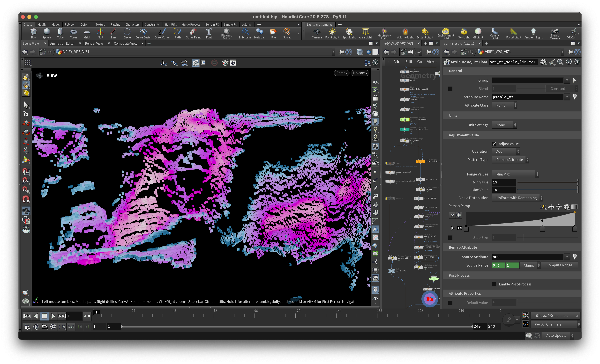Uncheck the Adjust Value checkbox
This screenshot has height=364, width=600.
tap(494, 144)
